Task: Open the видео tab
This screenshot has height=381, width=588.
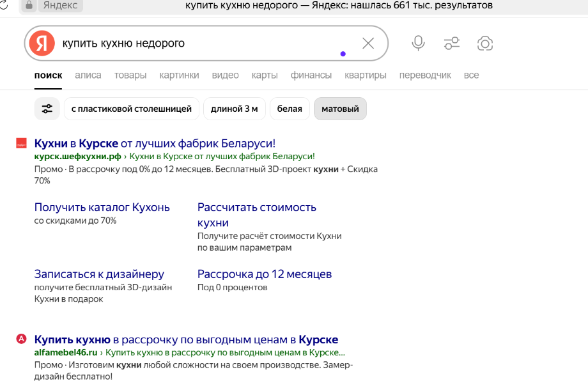Action: click(x=226, y=75)
